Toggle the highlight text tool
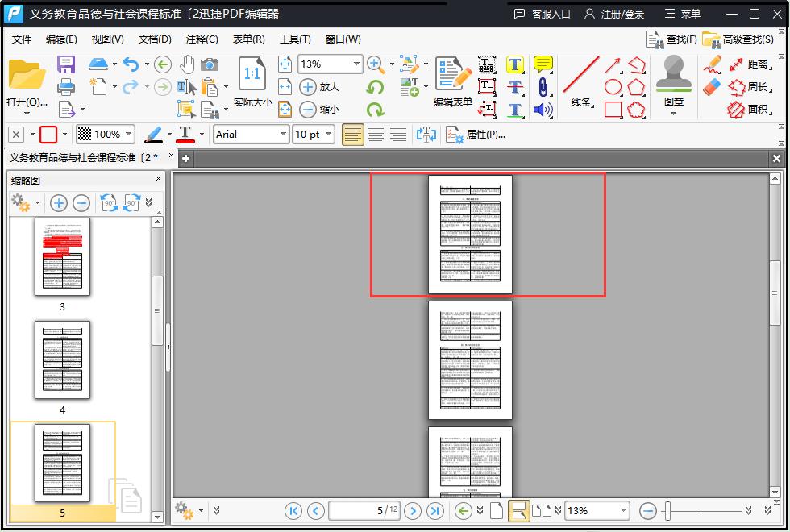Screen dimensions: 790x532 point(516,64)
